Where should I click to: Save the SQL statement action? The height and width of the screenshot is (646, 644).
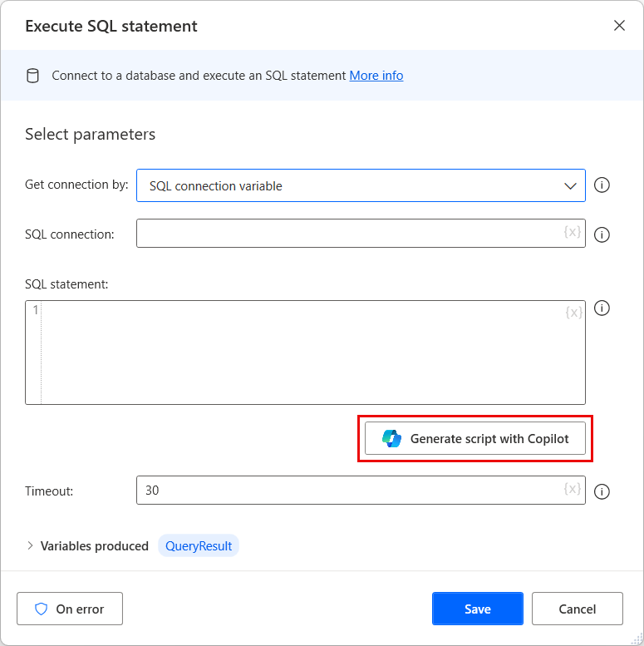[x=477, y=609]
